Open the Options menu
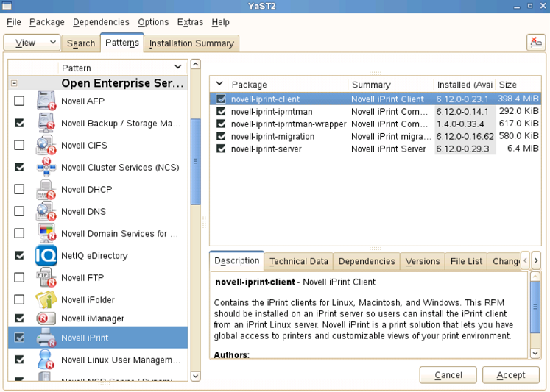 (x=153, y=22)
